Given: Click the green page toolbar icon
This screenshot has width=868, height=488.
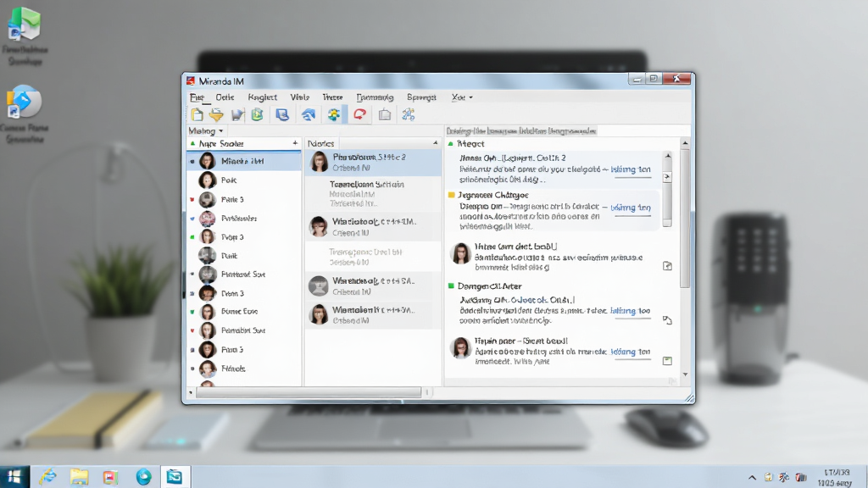Looking at the screenshot, I should [258, 114].
